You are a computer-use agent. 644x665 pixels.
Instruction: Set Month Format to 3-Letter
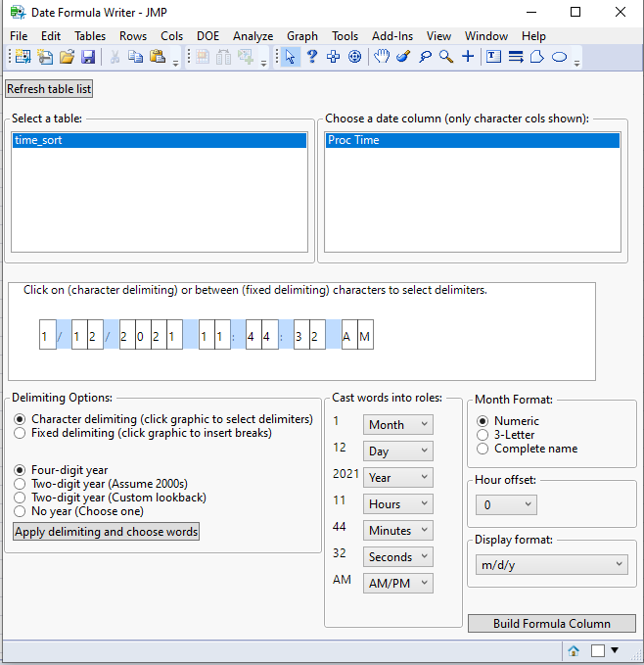[x=483, y=435]
